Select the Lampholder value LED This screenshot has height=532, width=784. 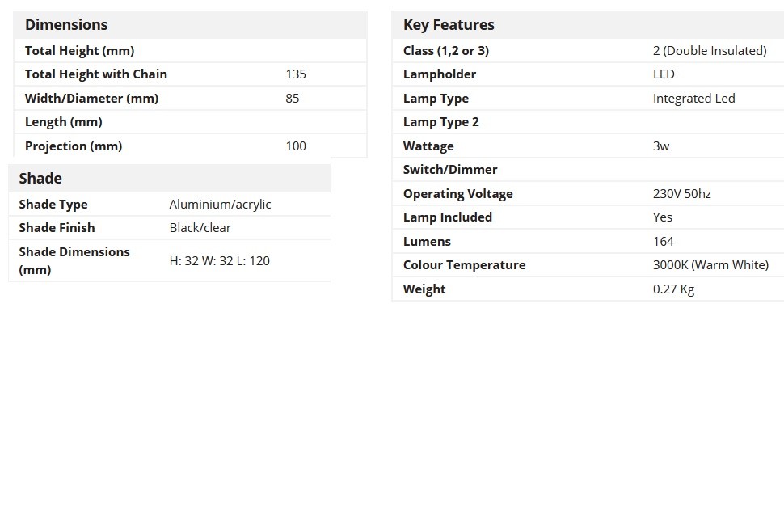tap(664, 74)
